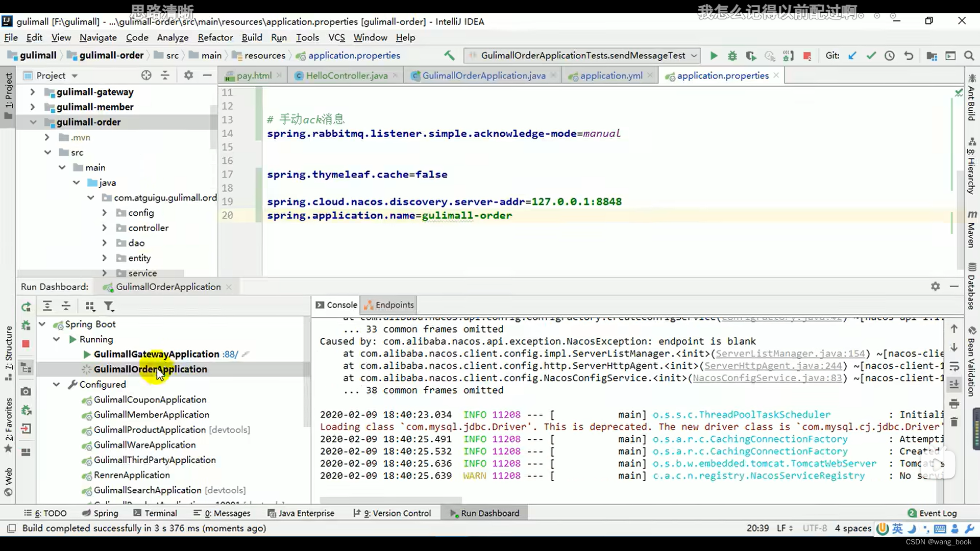This screenshot has height=551, width=980.
Task: Collapse Configured group in dashboard
Action: (x=57, y=384)
